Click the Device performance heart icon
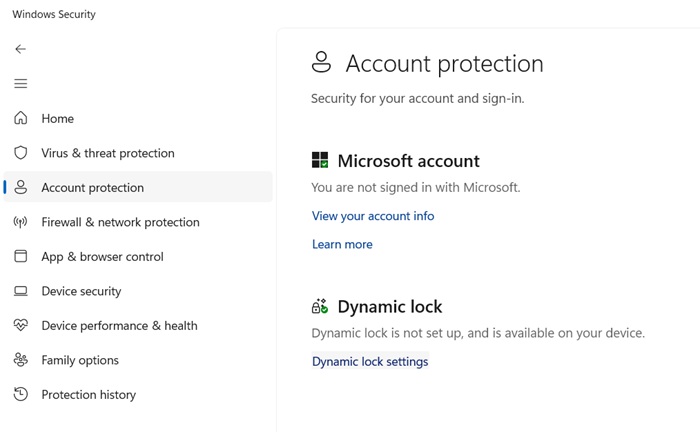This screenshot has height=432, width=700. coord(21,325)
